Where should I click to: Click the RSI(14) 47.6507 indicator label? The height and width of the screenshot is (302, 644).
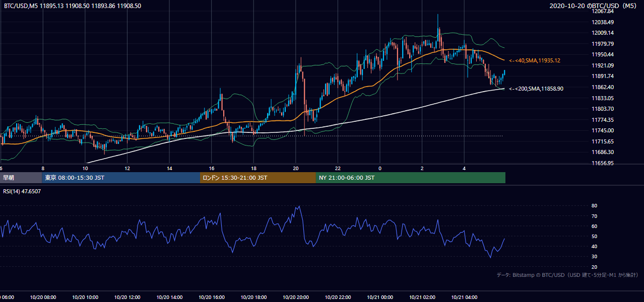22,191
